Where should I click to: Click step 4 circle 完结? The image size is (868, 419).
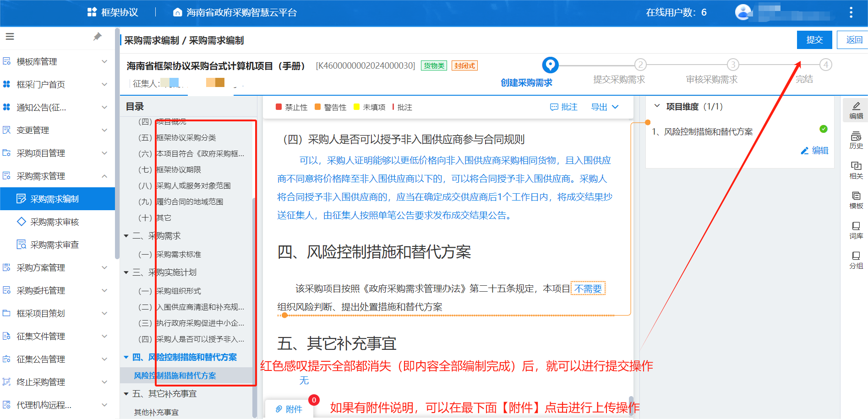pyautogui.click(x=825, y=65)
